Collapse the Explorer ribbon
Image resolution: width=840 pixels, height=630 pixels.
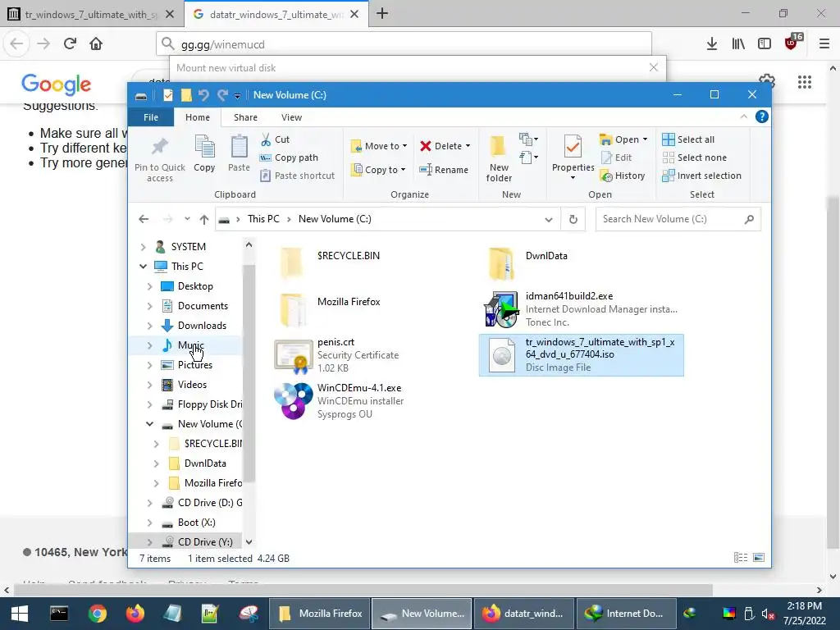pos(743,116)
